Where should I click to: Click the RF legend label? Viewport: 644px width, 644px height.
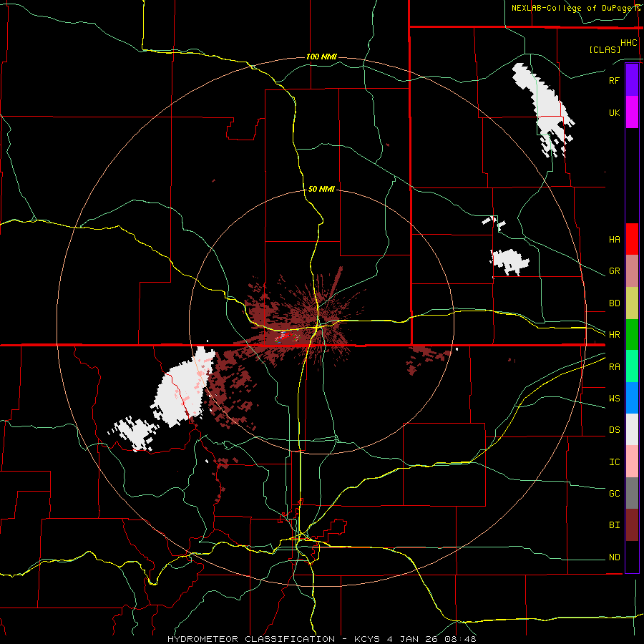[615, 80]
